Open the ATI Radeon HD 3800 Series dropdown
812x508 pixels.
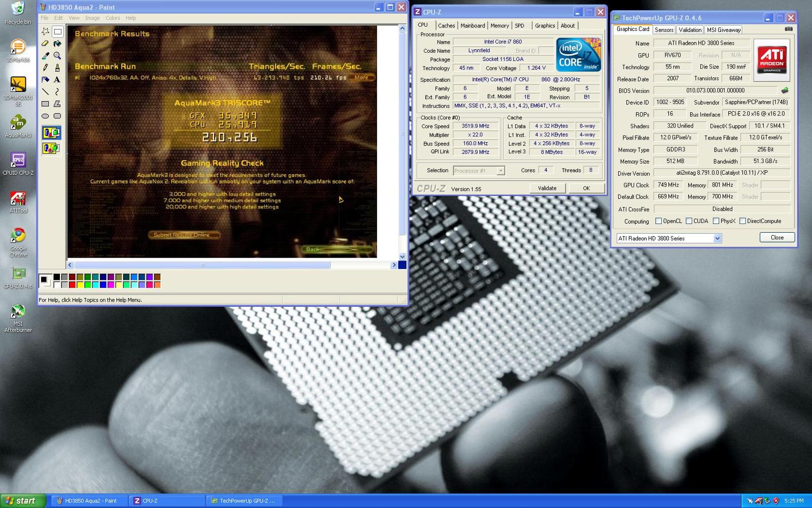coord(669,238)
